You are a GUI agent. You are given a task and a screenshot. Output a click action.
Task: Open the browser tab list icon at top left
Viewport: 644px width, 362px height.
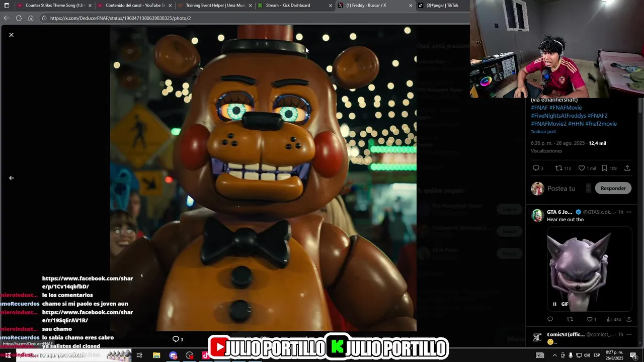[7, 6]
